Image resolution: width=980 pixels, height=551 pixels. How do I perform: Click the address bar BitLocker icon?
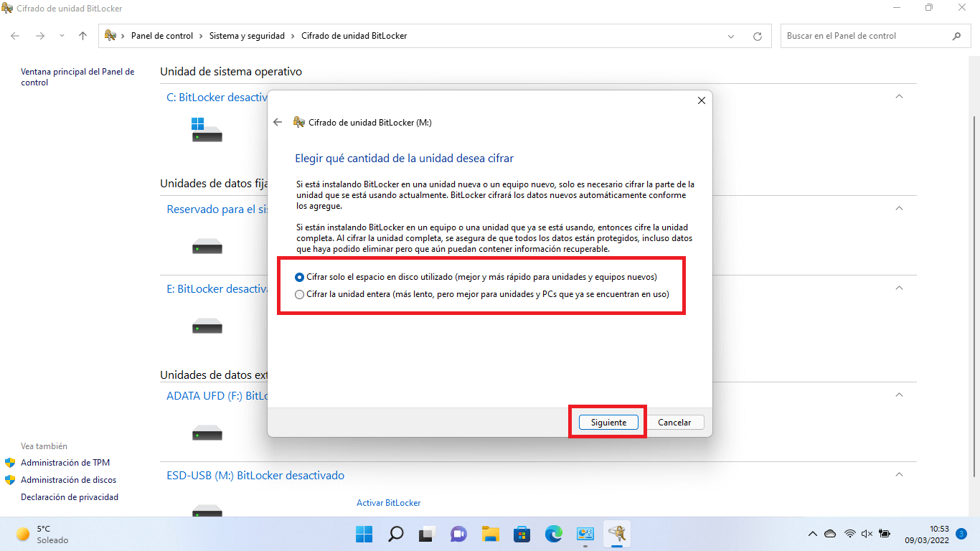pos(110,36)
